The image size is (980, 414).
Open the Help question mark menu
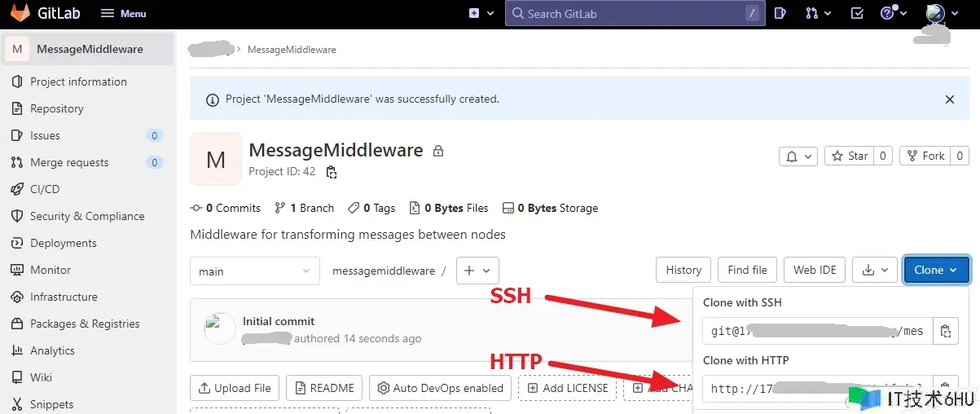tap(893, 13)
